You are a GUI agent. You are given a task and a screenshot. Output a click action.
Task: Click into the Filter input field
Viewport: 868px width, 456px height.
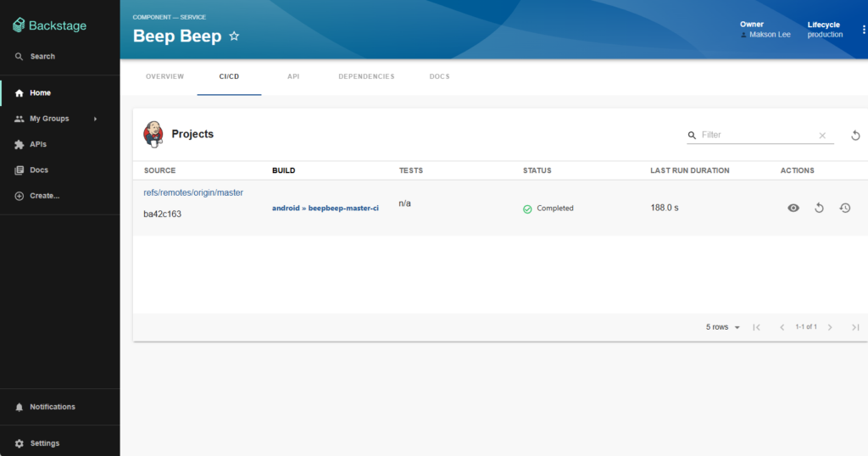pyautogui.click(x=754, y=135)
